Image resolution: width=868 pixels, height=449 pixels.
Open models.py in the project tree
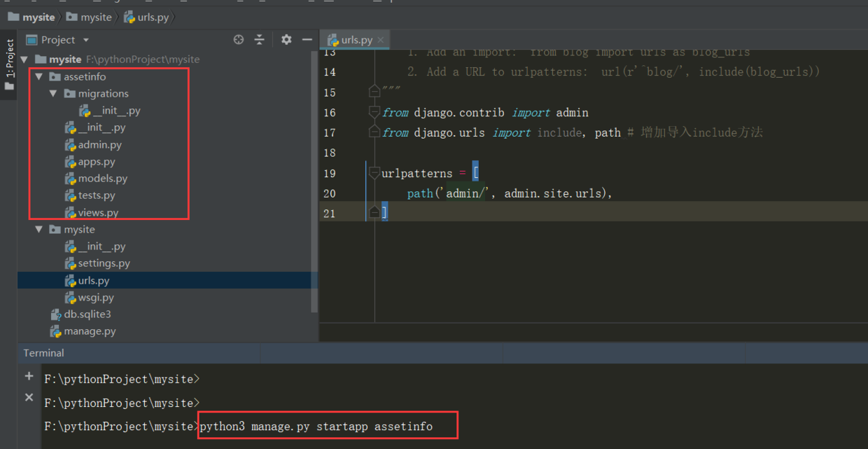point(103,179)
